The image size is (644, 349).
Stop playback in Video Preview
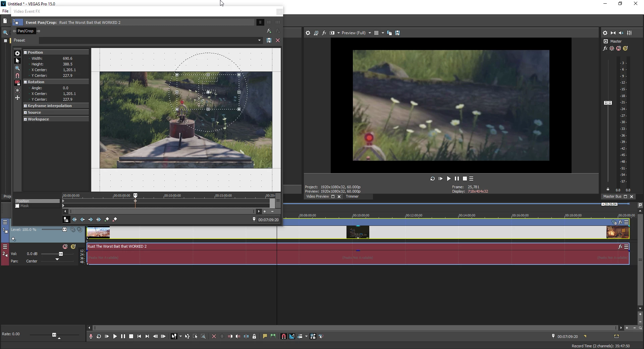(465, 179)
